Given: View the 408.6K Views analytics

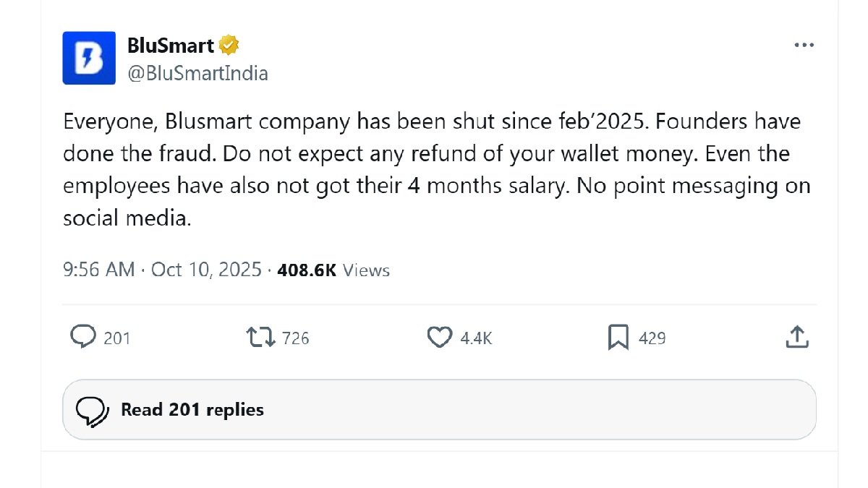Looking at the screenshot, I should click(x=333, y=270).
